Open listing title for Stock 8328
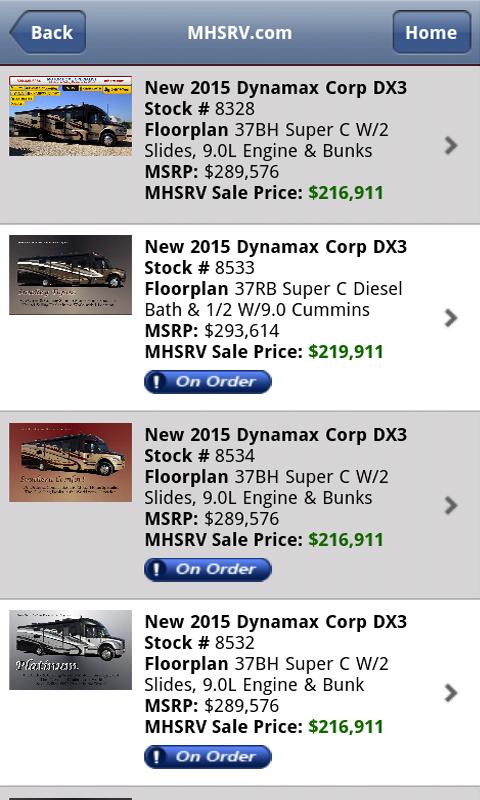The image size is (480, 800). tap(276, 88)
